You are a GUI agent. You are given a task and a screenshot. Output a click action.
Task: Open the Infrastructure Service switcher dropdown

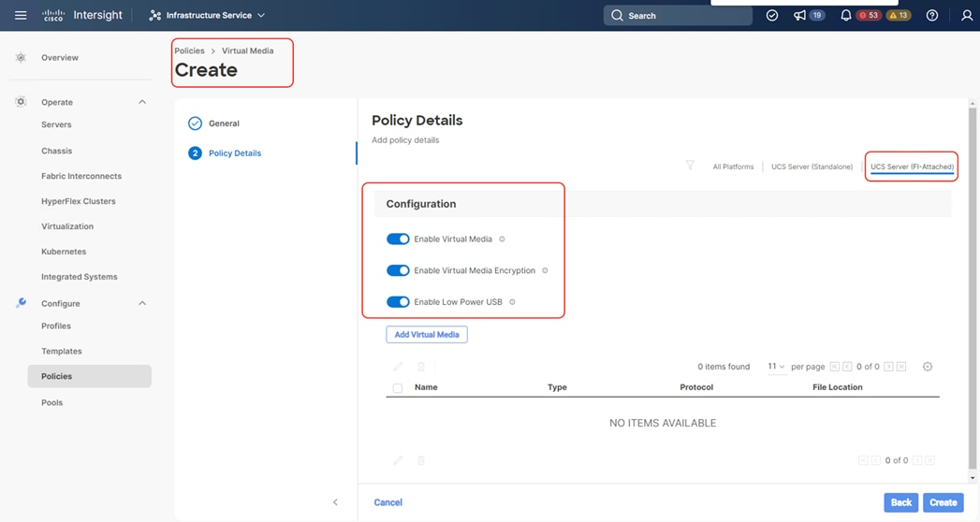point(207,15)
